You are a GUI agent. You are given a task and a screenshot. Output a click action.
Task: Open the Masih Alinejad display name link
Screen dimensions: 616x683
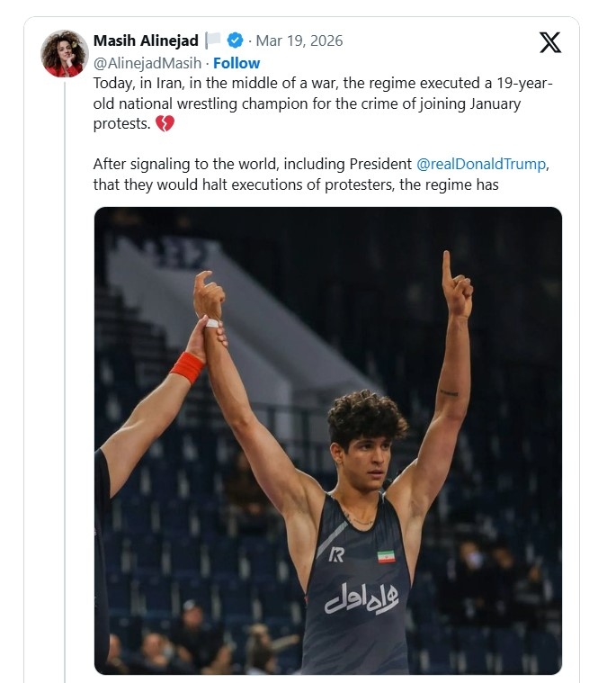(x=146, y=40)
